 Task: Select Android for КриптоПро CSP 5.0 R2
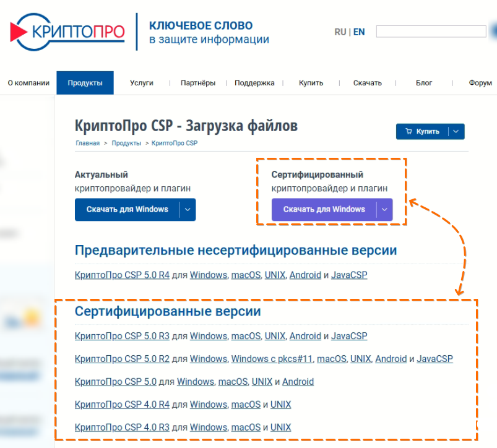[391, 359]
